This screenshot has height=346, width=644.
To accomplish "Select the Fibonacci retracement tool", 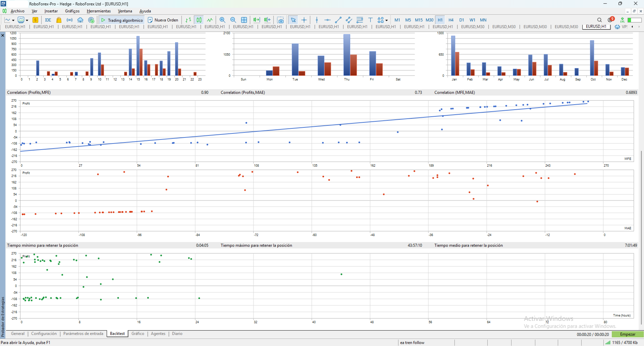I will tap(360, 20).
